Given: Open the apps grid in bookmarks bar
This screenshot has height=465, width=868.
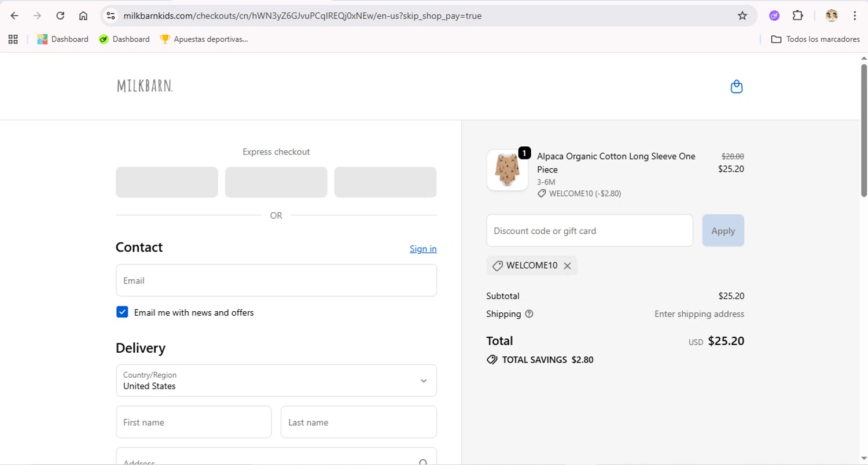Looking at the screenshot, I should click(x=13, y=39).
